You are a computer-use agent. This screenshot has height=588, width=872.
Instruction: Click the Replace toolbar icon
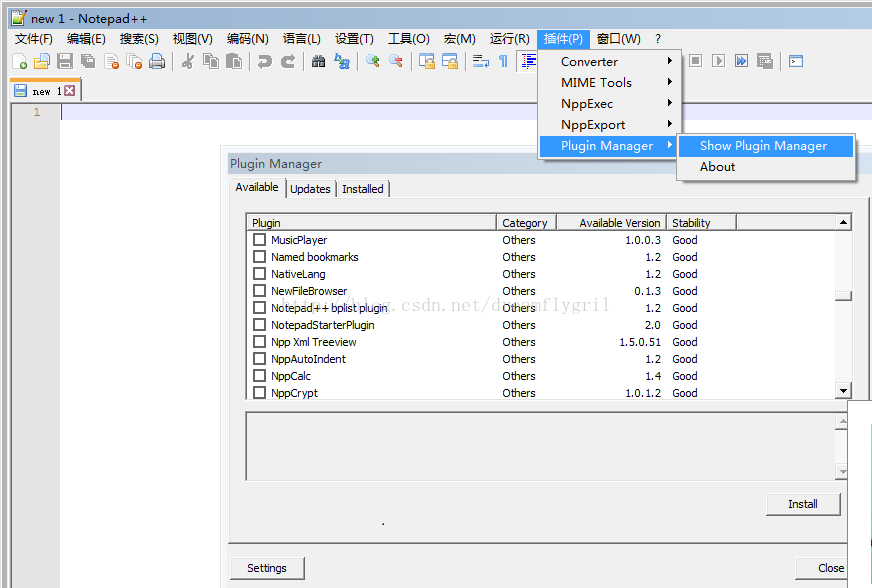(341, 61)
